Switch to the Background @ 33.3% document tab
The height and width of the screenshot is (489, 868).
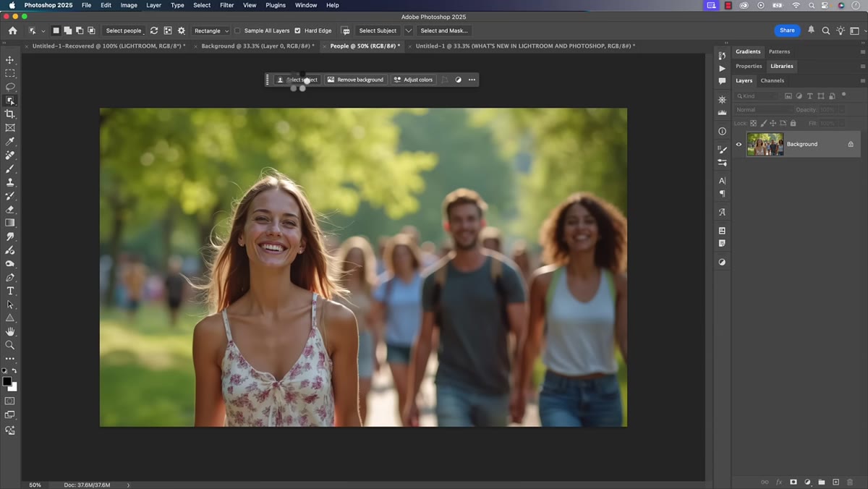tap(257, 46)
